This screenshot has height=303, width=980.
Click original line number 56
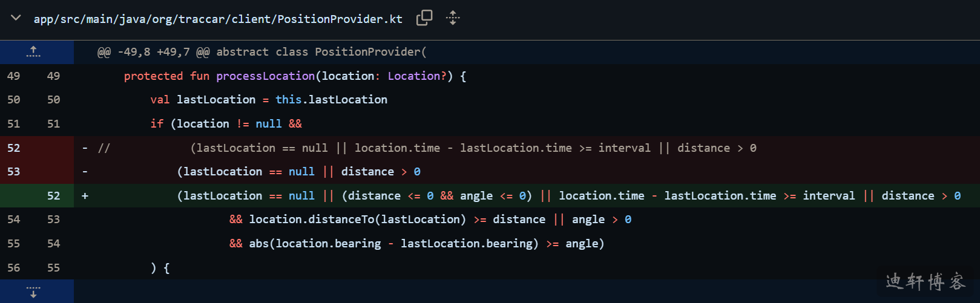pyautogui.click(x=14, y=268)
